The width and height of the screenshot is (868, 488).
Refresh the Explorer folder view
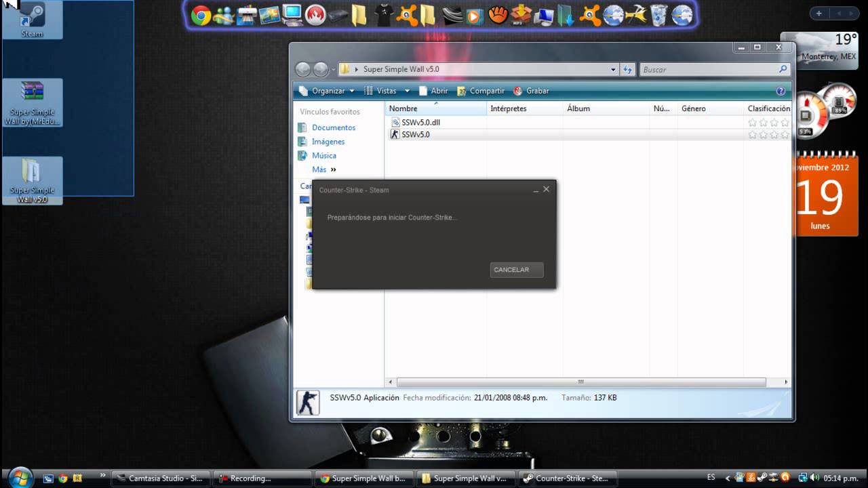point(628,69)
